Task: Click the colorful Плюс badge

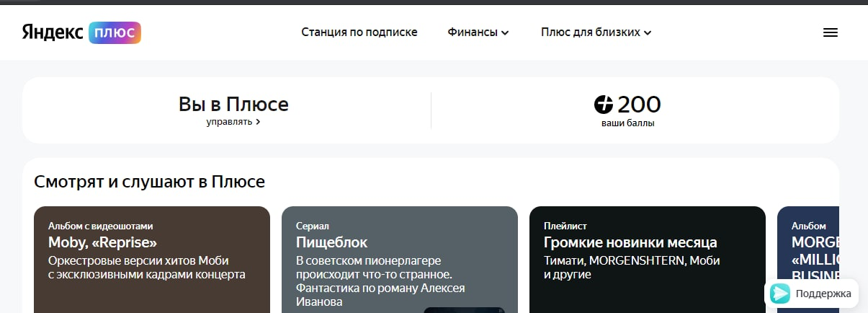Action: click(115, 32)
